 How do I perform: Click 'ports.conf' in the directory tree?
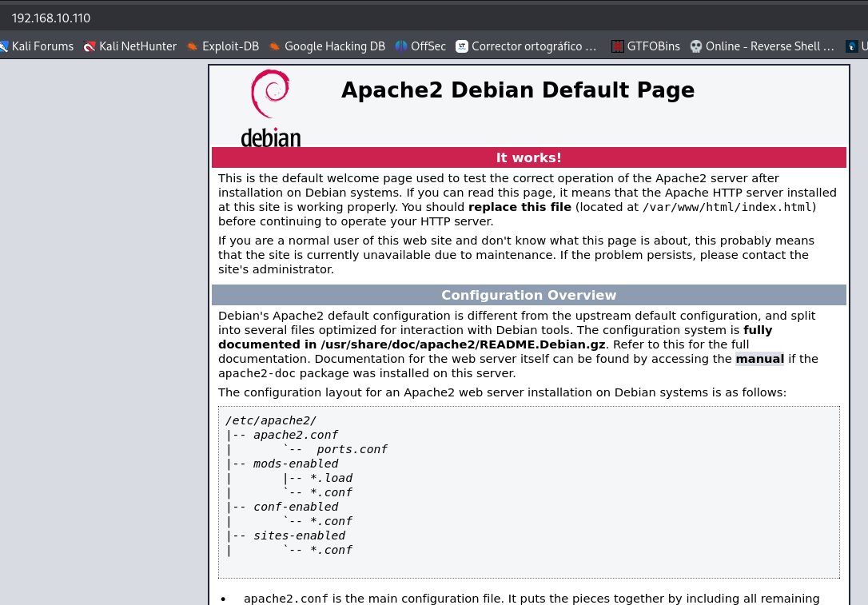(352, 449)
